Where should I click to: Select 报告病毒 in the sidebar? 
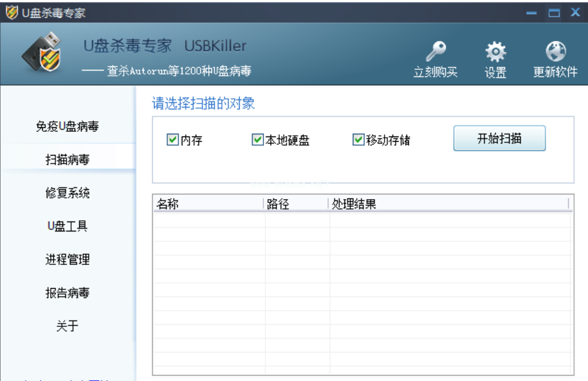[67, 293]
